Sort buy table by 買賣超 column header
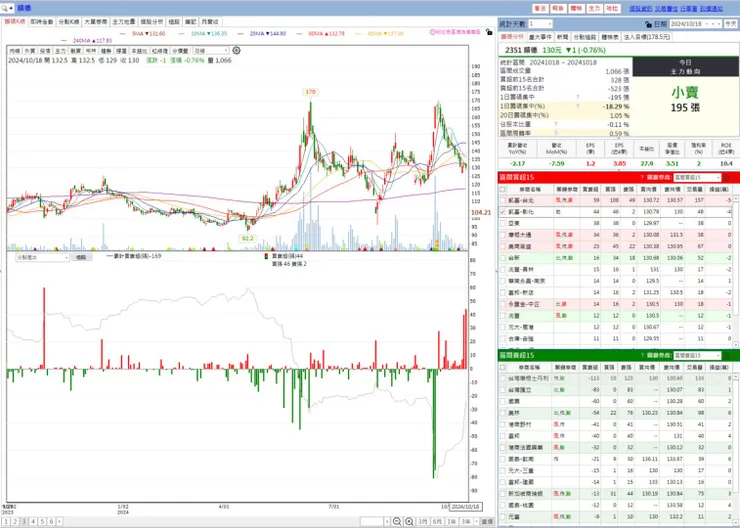Image resolution: width=740 pixels, height=528 pixels. pyautogui.click(x=590, y=189)
